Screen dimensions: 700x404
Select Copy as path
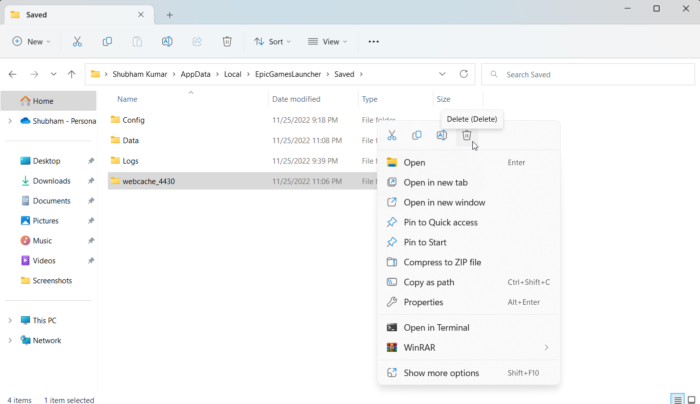[x=468, y=282]
